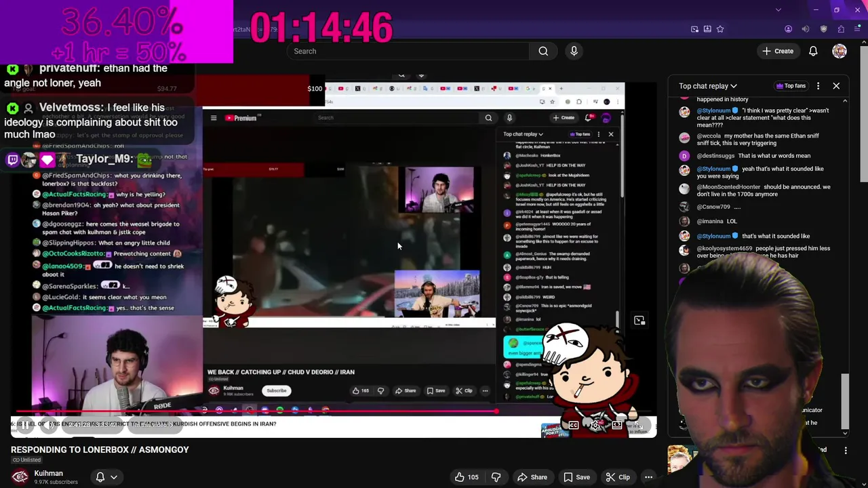Open more actions menu beside Clip
868x488 pixels.
[x=648, y=477]
